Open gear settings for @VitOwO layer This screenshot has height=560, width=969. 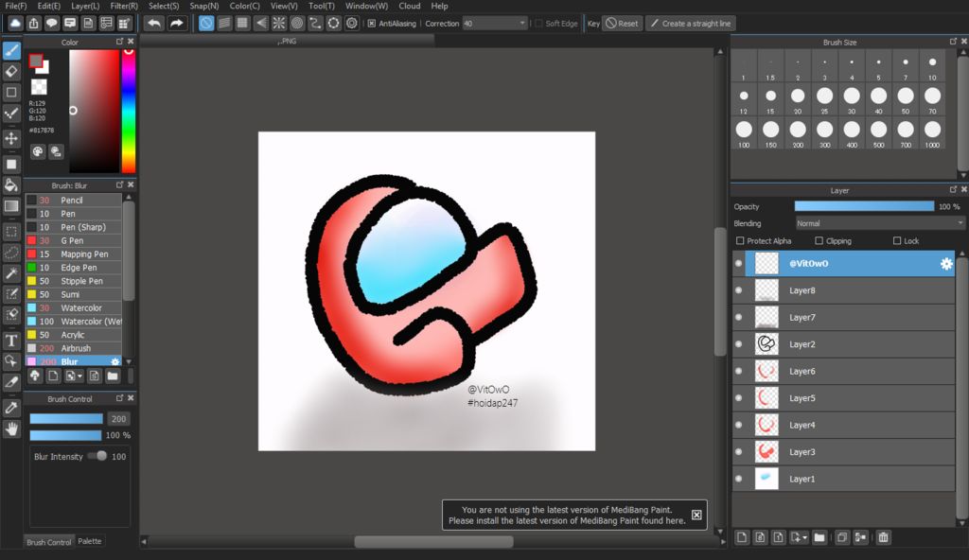(945, 264)
